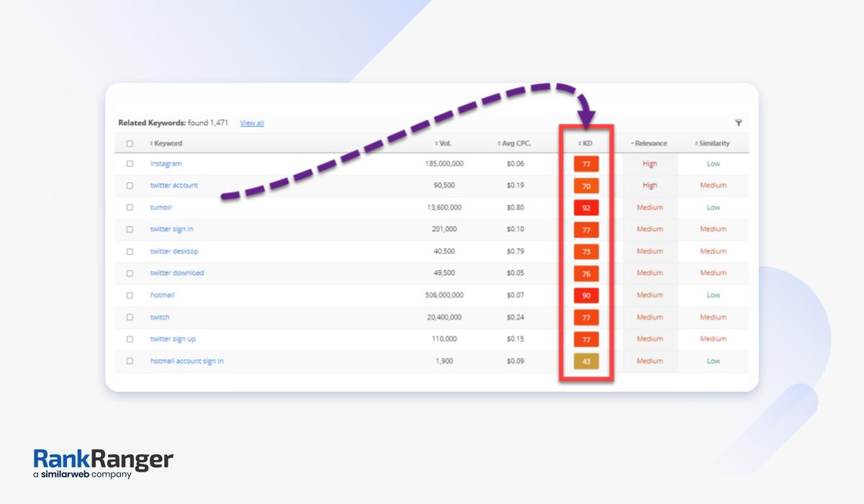Open the hotmail keyword link

click(x=162, y=295)
